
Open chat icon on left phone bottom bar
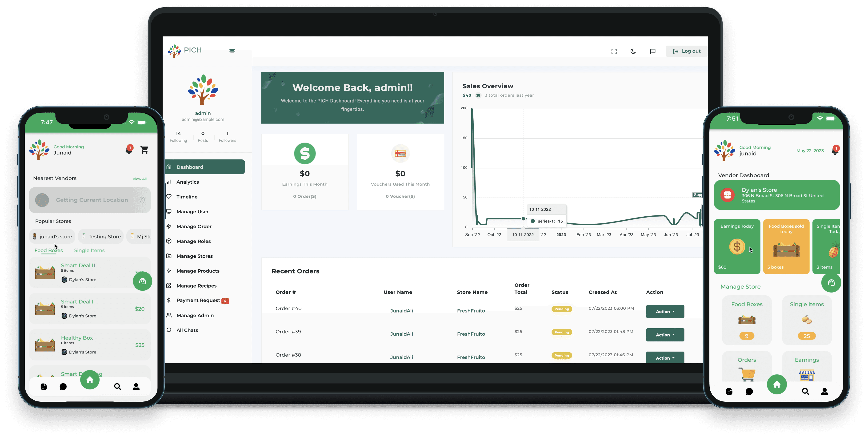[63, 387]
